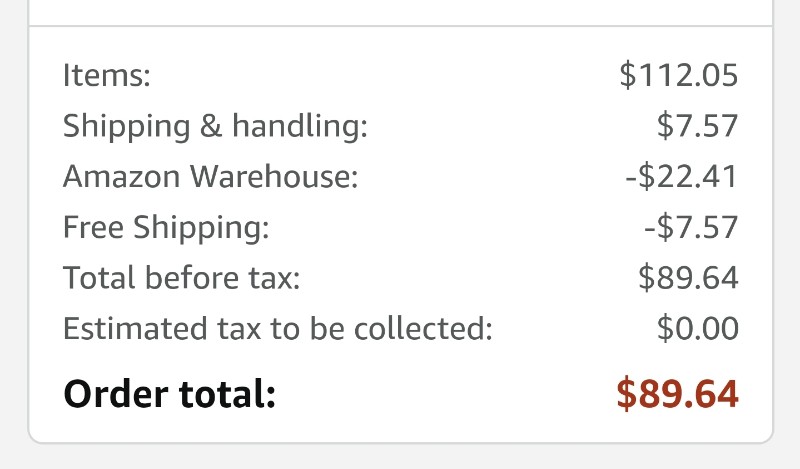The height and width of the screenshot is (469, 800).
Task: Click the Shipping & handling label
Action: [x=215, y=126]
